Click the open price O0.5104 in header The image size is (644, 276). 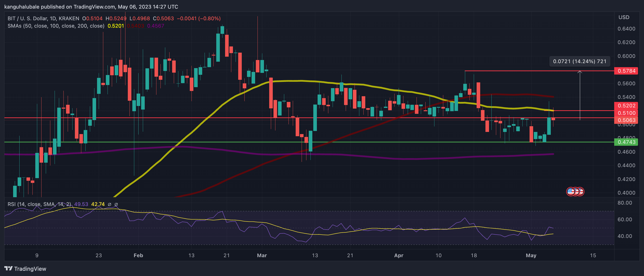point(93,19)
